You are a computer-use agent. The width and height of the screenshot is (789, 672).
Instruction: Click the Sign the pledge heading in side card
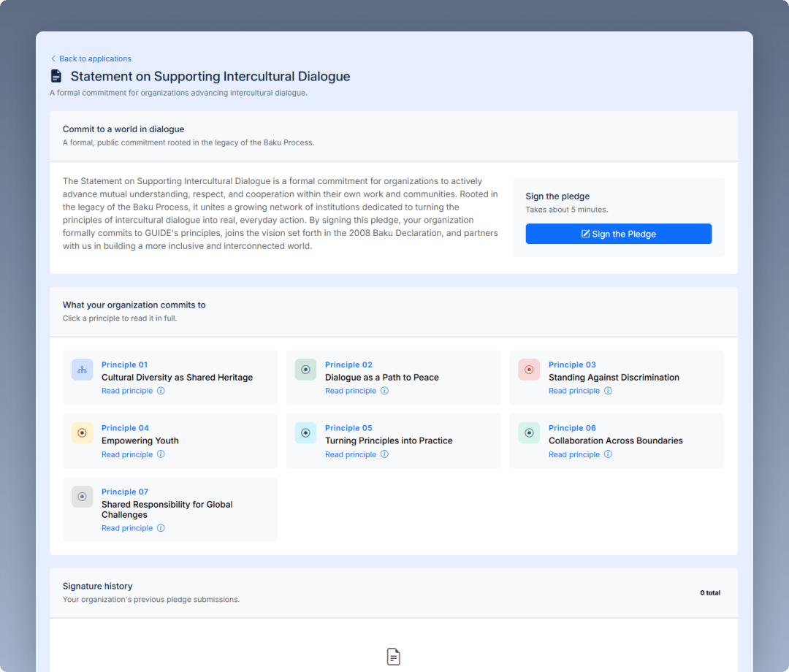pos(557,196)
